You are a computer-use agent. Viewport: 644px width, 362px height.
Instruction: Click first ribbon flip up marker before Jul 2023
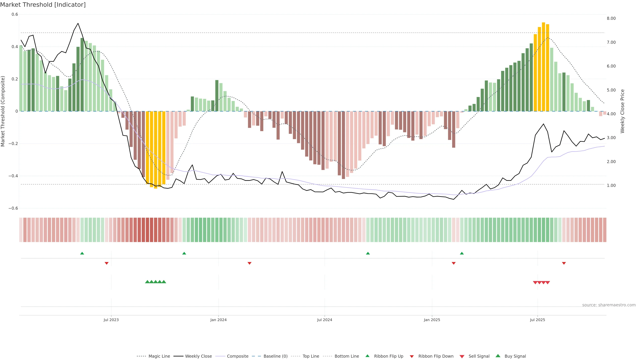pyautogui.click(x=82, y=253)
